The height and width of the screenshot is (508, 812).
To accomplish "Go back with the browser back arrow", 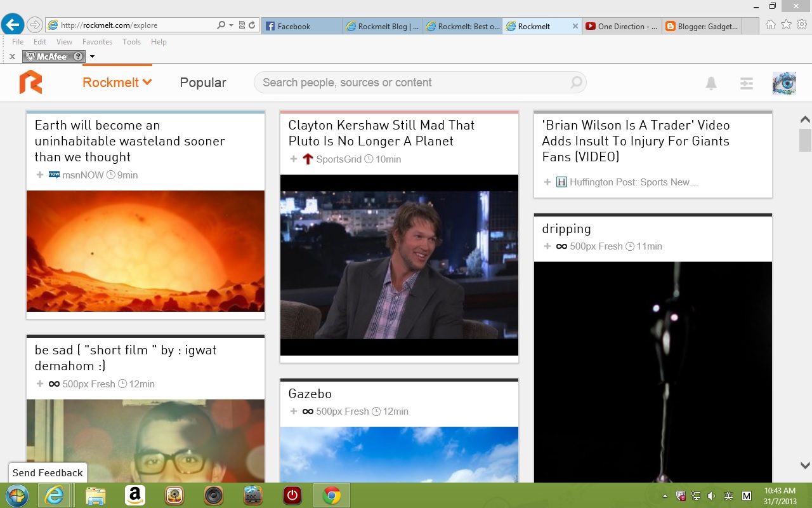I will [x=13, y=25].
